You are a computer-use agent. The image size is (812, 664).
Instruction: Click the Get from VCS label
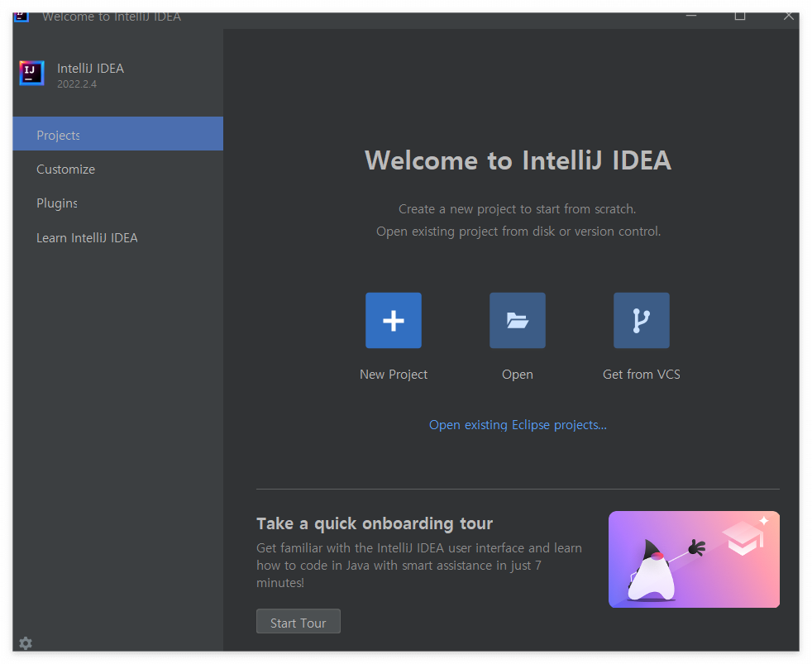[641, 375]
